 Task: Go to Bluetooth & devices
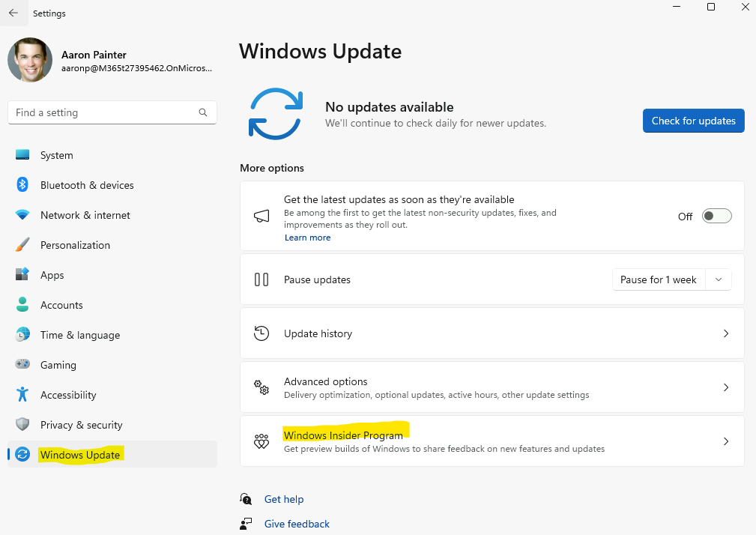[112, 185]
